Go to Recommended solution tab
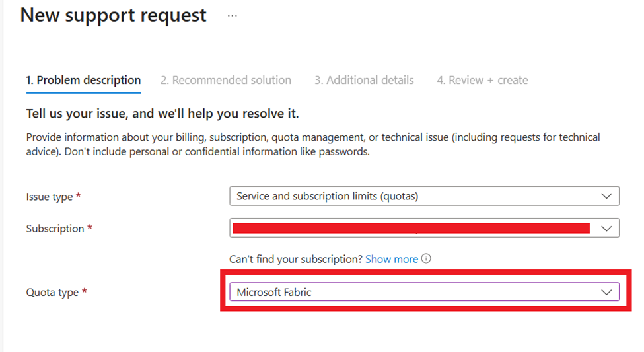644x352 pixels. (x=225, y=80)
